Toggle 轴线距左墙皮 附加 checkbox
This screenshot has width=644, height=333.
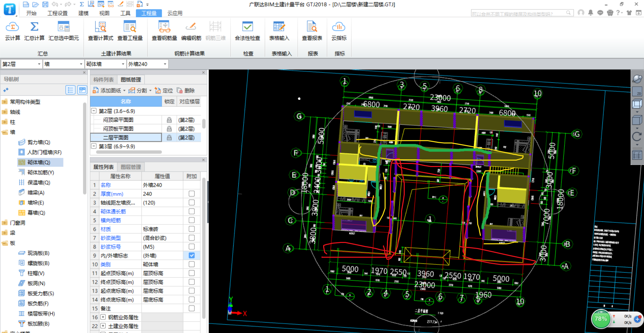tap(192, 202)
